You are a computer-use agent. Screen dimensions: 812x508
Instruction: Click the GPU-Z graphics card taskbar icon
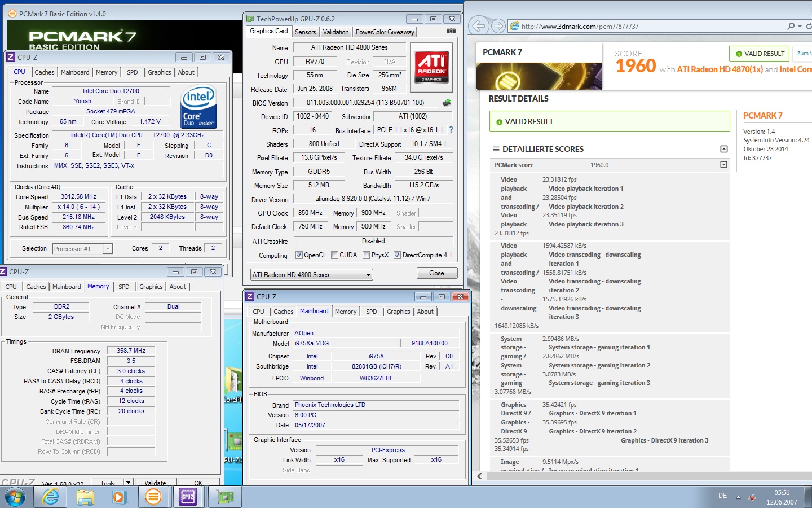(225, 497)
